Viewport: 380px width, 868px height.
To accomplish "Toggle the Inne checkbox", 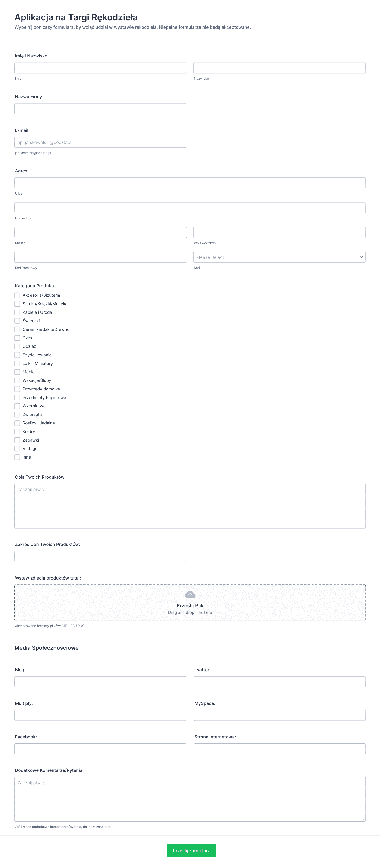I will click(17, 457).
